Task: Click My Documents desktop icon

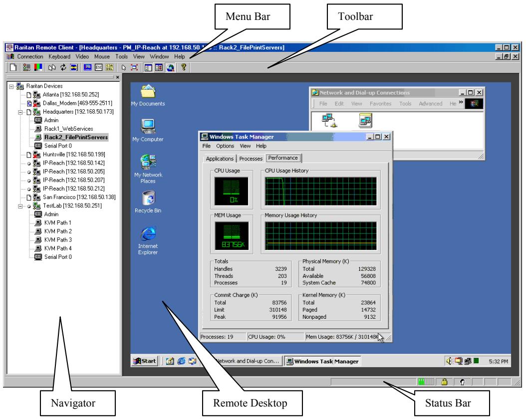Action: click(148, 95)
